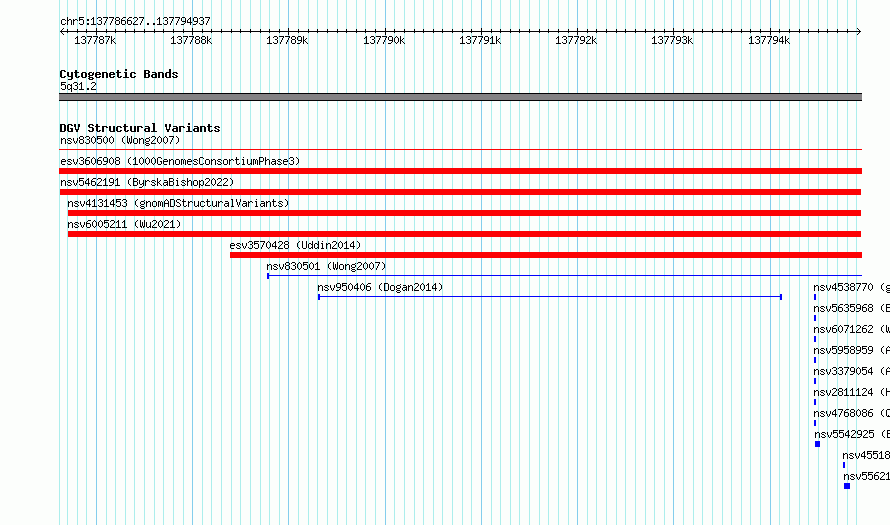The height and width of the screenshot is (525, 890).
Task: Click the thin red nsv830500 line
Action: (x=460, y=150)
